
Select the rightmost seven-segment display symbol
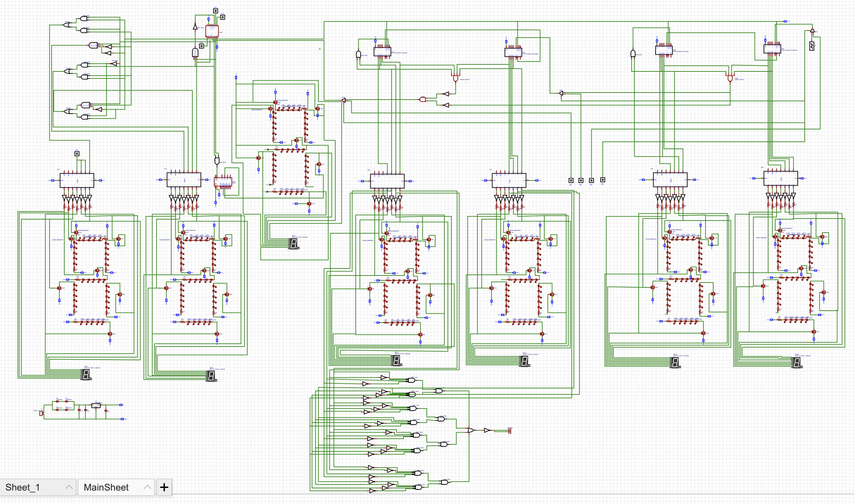pos(797,363)
